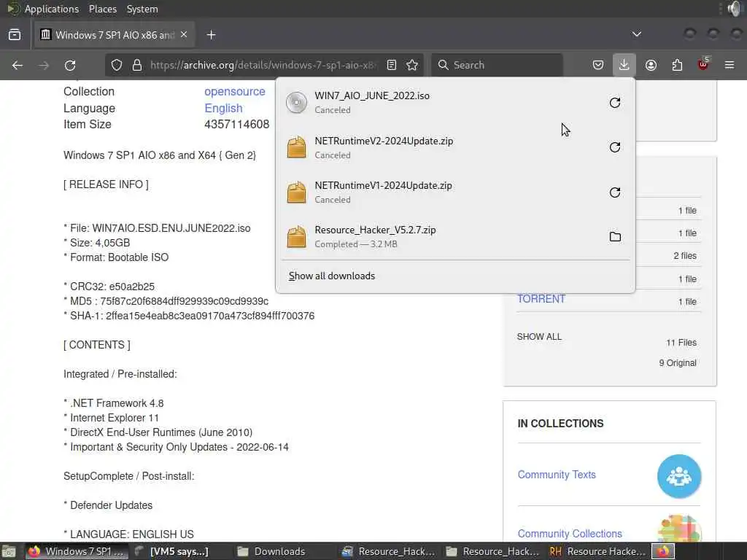
Task: Switch to Windows 7 SP1 taskbar window
Action: [76, 551]
